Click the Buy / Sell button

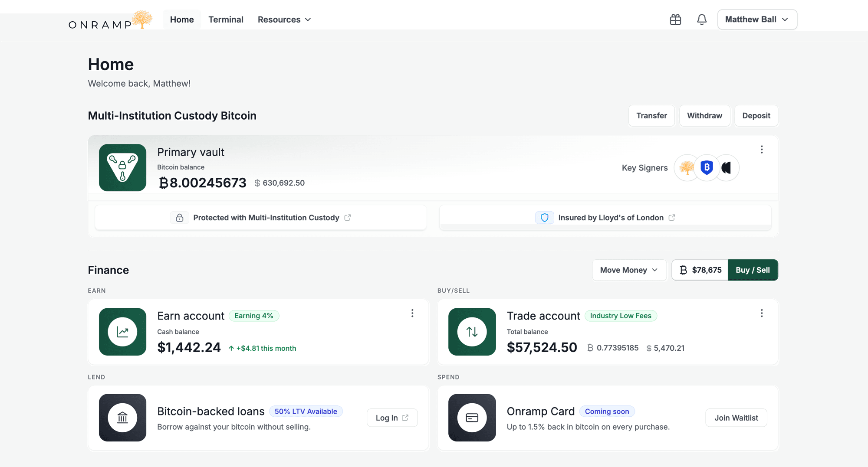[753, 270]
